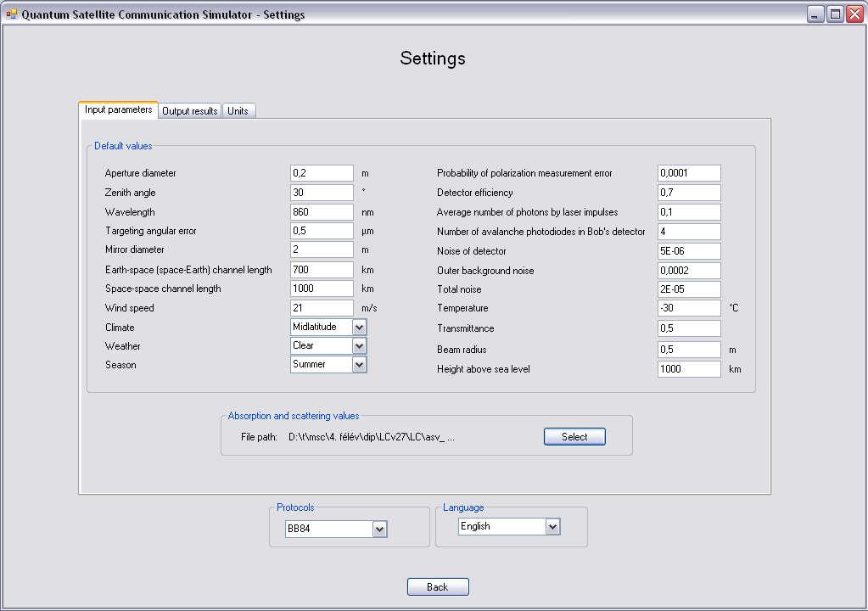
Task: Edit the Beam radius field
Action: pyautogui.click(x=689, y=350)
